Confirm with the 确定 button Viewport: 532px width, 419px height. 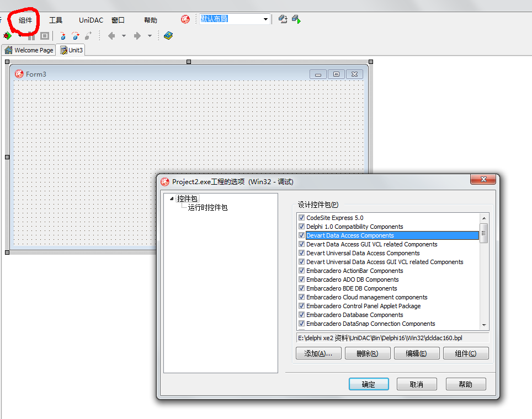click(x=369, y=384)
